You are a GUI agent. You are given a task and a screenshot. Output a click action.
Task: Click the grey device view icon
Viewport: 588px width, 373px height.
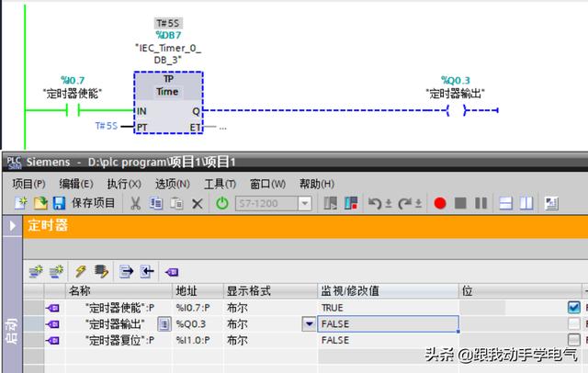tap(331, 204)
